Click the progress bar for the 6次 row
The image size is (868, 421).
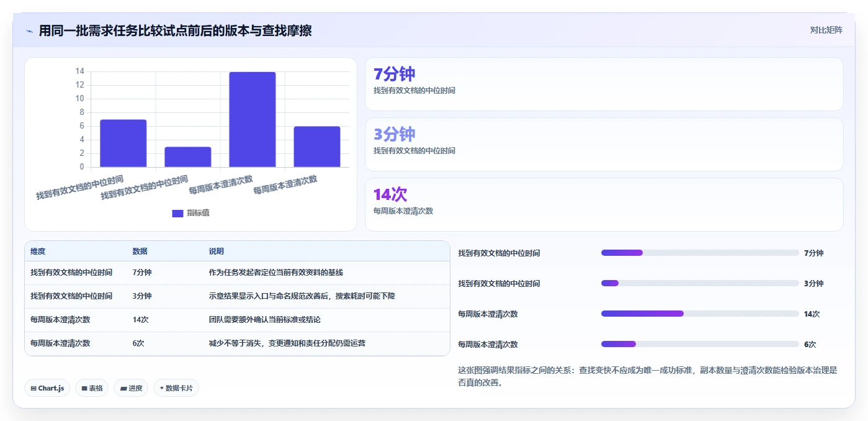pos(700,344)
